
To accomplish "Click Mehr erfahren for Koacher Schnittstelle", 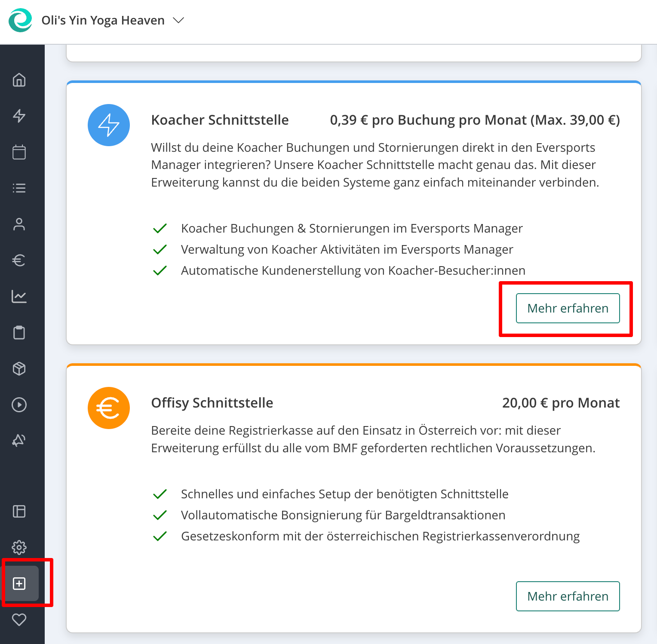I will 568,308.
